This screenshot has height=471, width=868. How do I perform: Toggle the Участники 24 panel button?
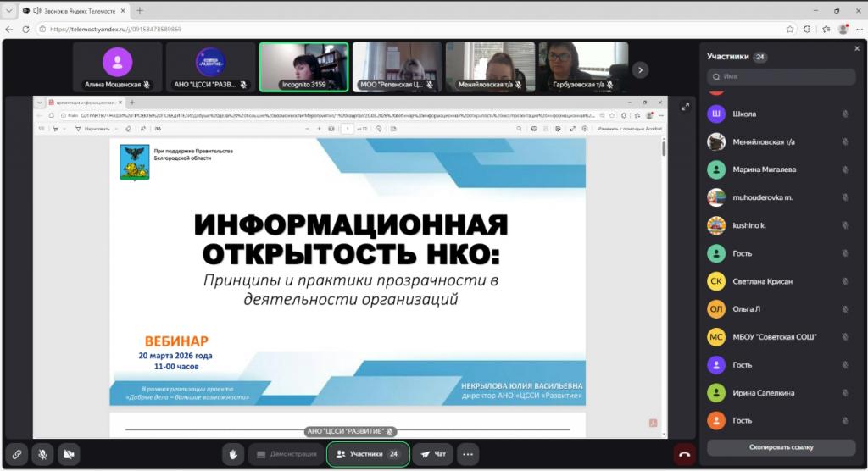click(368, 454)
